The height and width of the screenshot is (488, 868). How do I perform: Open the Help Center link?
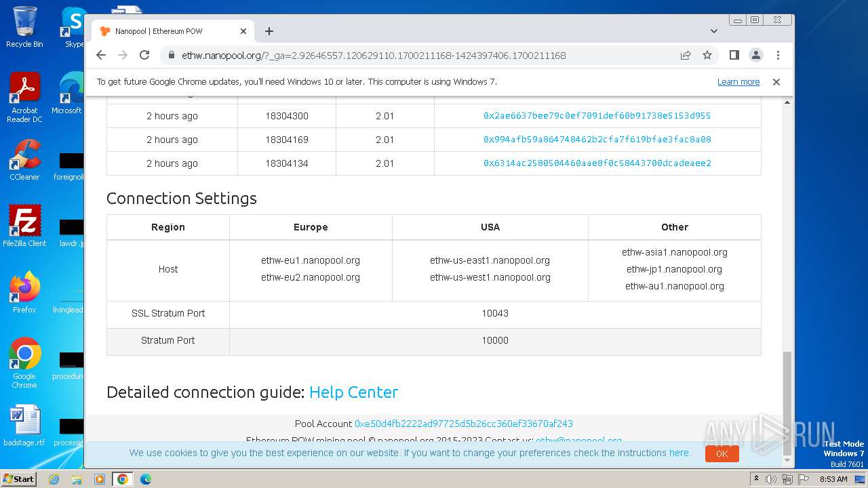point(353,392)
